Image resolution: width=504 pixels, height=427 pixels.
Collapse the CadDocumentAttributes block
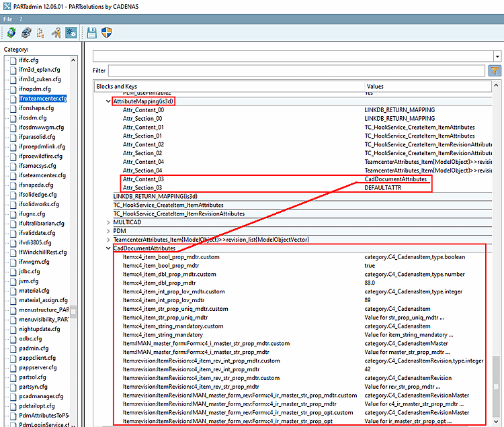pos(108,248)
